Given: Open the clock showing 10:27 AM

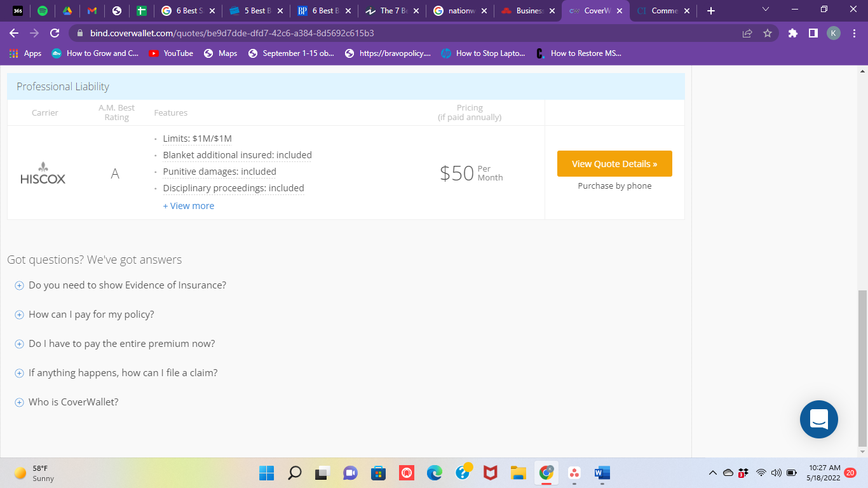Looking at the screenshot, I should tap(825, 473).
